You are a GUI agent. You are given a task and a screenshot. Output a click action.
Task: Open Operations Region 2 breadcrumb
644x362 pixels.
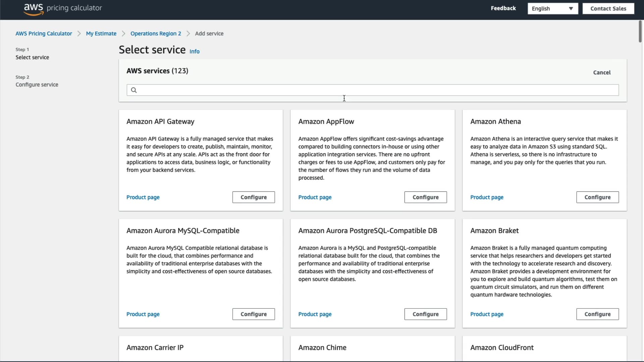pyautogui.click(x=156, y=34)
